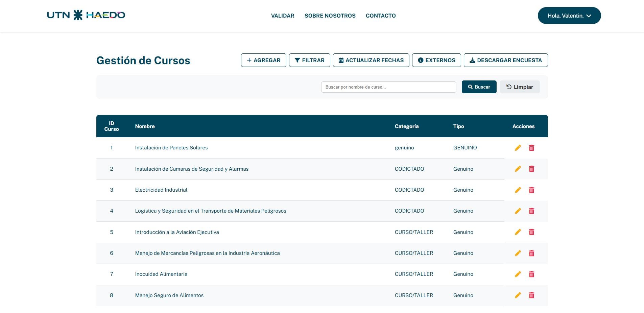Click course name Electricidad Industrial

161,190
